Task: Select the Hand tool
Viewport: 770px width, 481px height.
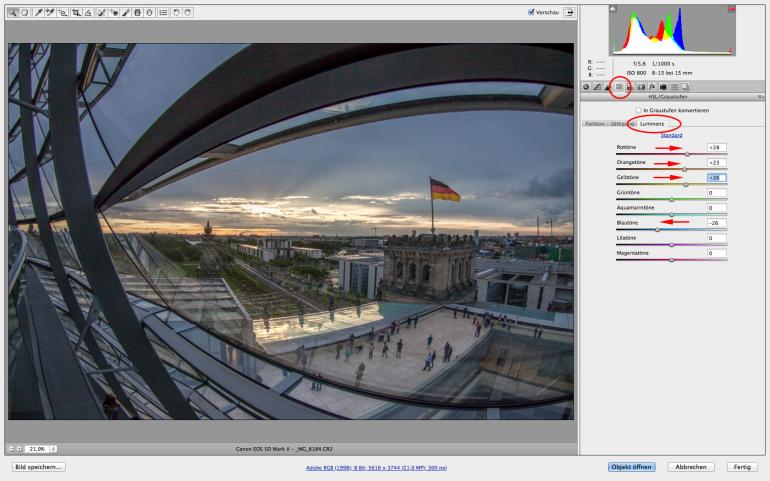Action: [25, 13]
